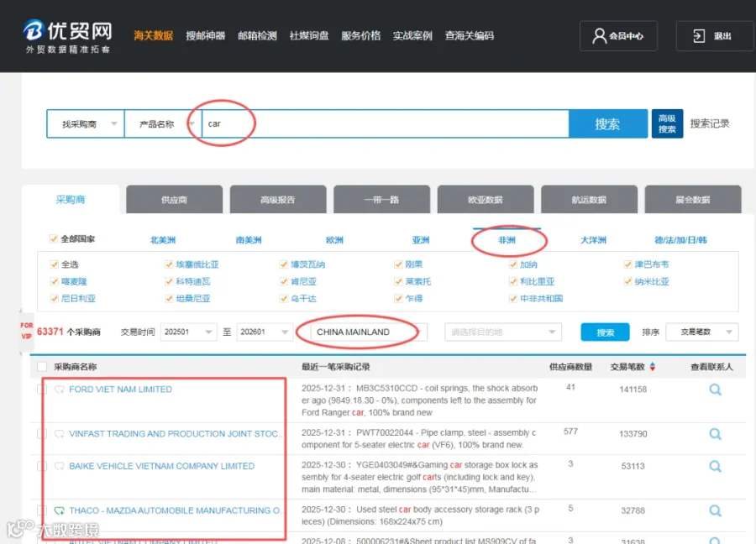Click favorite icon beside FORD VIET NAM LIMITED
Image resolution: width=756 pixels, height=544 pixels.
[60, 390]
